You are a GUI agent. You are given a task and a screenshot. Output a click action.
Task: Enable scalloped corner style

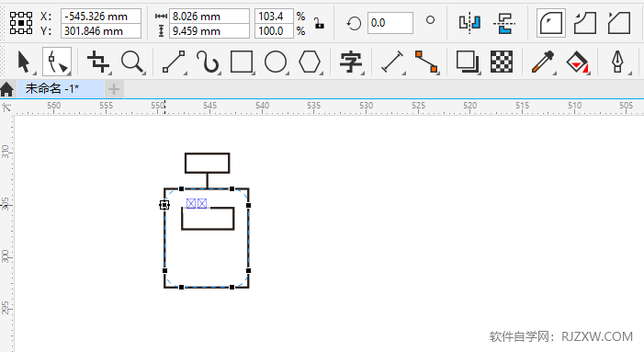585,23
